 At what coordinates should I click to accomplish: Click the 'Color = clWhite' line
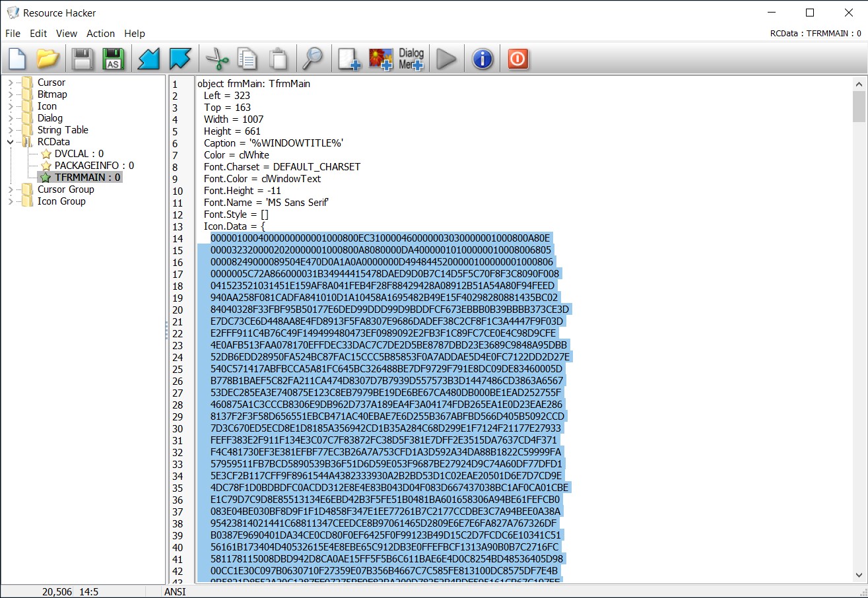click(x=236, y=155)
